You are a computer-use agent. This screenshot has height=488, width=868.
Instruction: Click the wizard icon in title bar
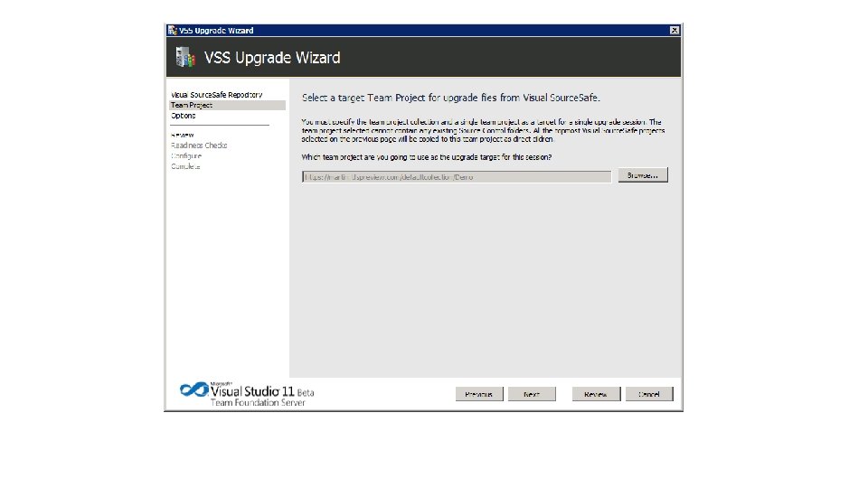click(172, 31)
